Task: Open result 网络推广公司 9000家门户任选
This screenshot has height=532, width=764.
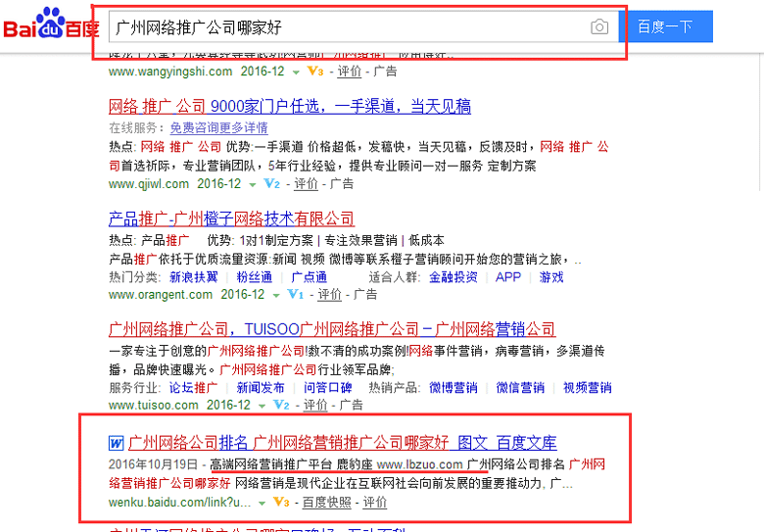Action: tap(290, 106)
